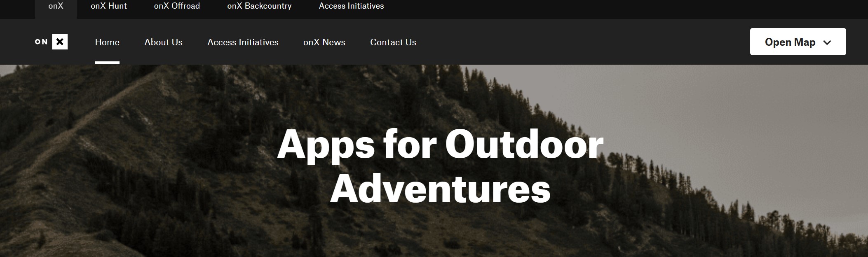Click the Open Map button
868x257 pixels.
(798, 42)
